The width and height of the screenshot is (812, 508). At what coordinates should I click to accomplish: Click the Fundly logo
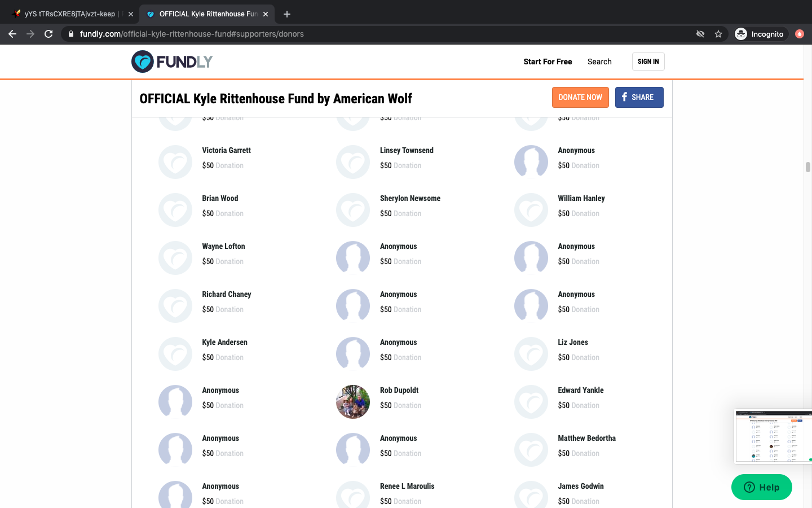pos(172,62)
